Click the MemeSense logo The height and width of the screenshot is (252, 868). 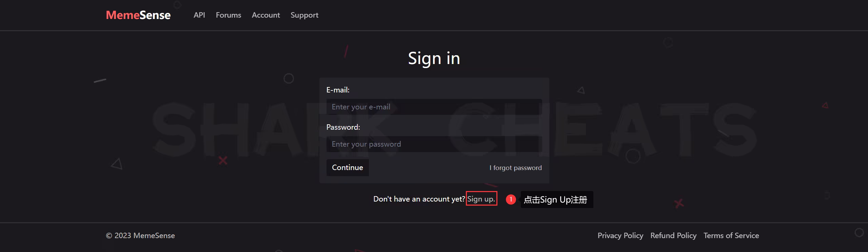(138, 15)
